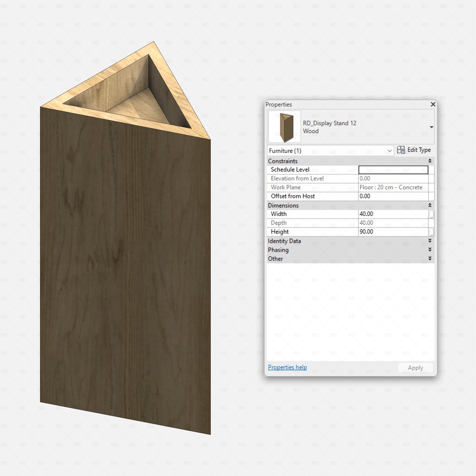This screenshot has height=476, width=476.
Task: Click the Height parameter label
Action: click(280, 232)
